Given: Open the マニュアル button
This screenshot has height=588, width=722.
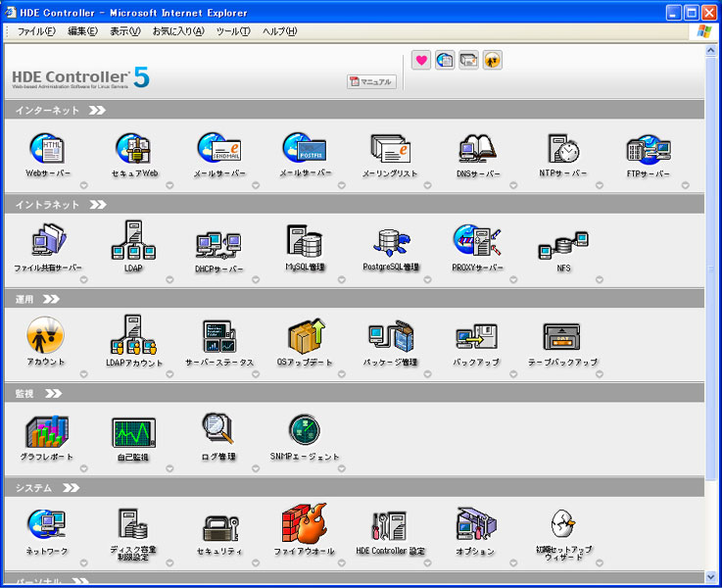Looking at the screenshot, I should pyautogui.click(x=371, y=81).
